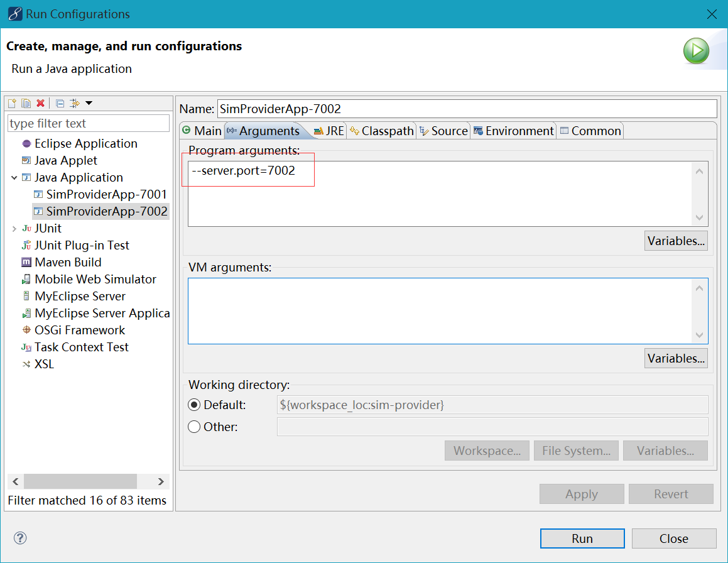Select the Maven Build configuration type
The width and height of the screenshot is (728, 563).
[x=67, y=263]
